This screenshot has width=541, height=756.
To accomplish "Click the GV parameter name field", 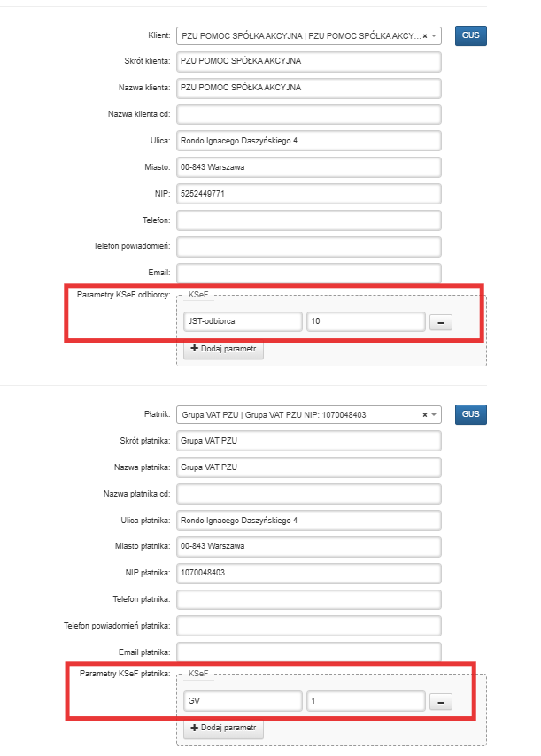I will pos(242,701).
